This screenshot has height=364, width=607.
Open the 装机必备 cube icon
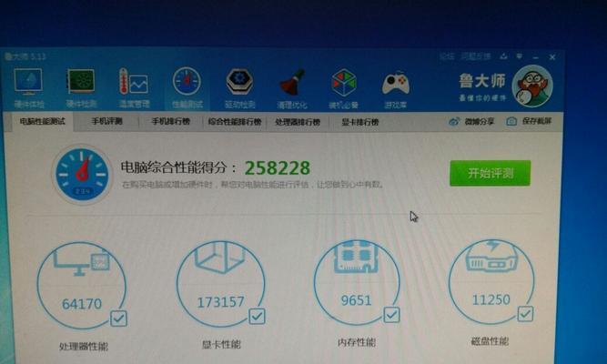point(343,83)
